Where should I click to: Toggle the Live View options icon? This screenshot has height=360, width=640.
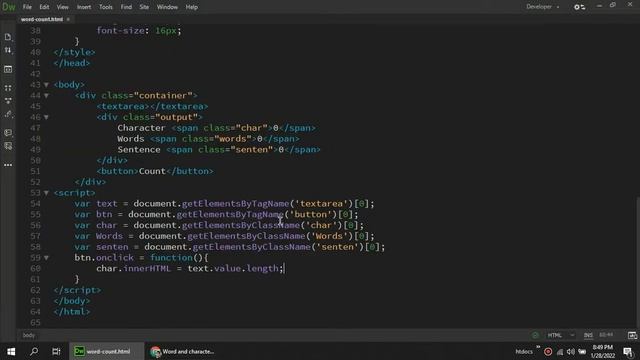[x=8, y=69]
